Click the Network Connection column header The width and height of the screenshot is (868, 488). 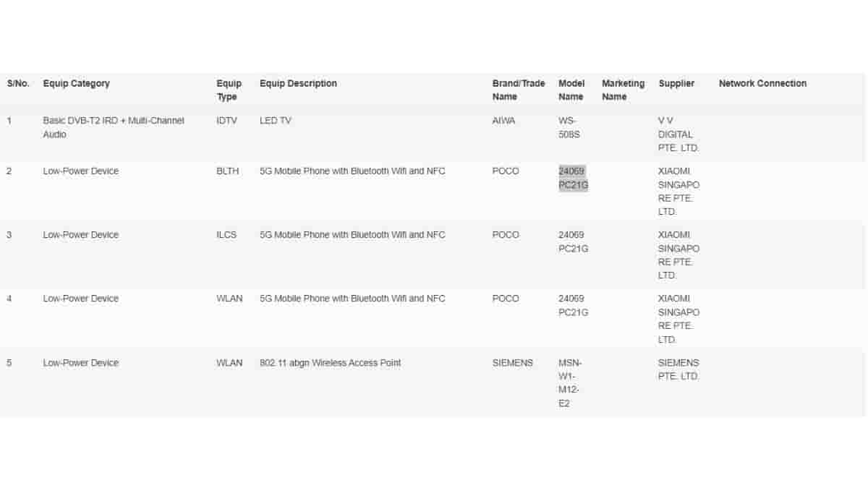[762, 84]
